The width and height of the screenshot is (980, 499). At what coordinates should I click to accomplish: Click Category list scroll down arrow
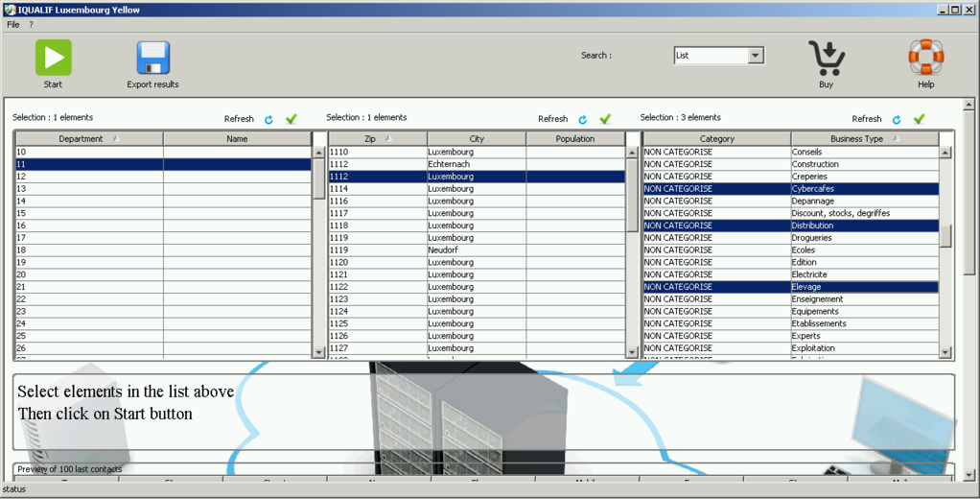click(945, 353)
